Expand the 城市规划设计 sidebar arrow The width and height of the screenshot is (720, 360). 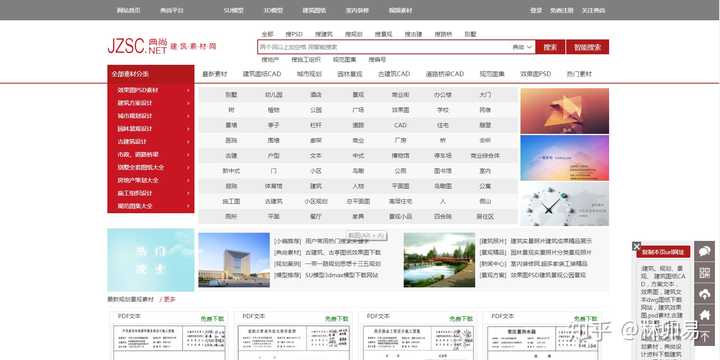[x=188, y=116]
